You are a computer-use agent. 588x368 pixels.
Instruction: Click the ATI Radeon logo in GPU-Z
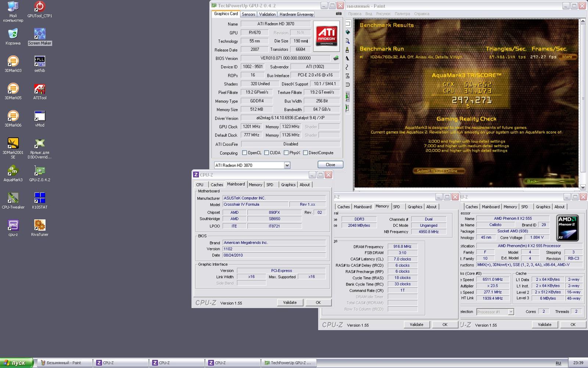coord(327,36)
